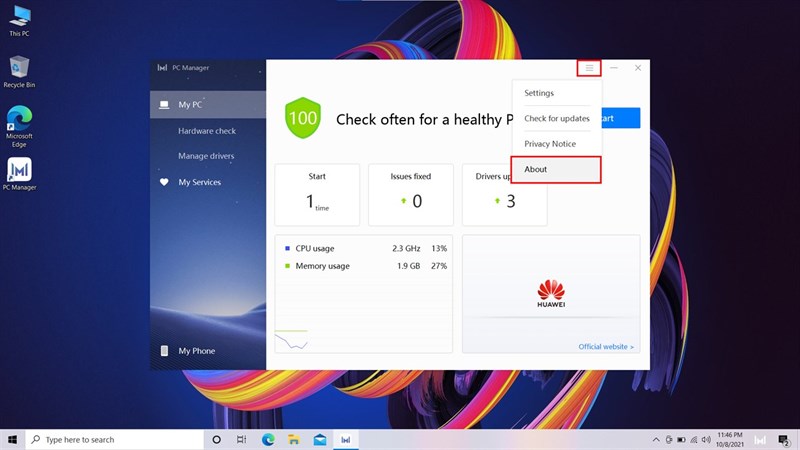Minimize the PC Manager window
The width and height of the screenshot is (800, 450).
tap(614, 68)
